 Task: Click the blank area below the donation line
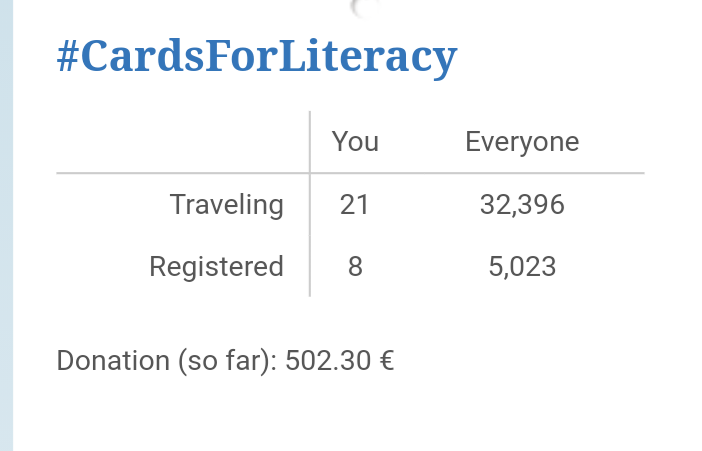[x=351, y=414]
